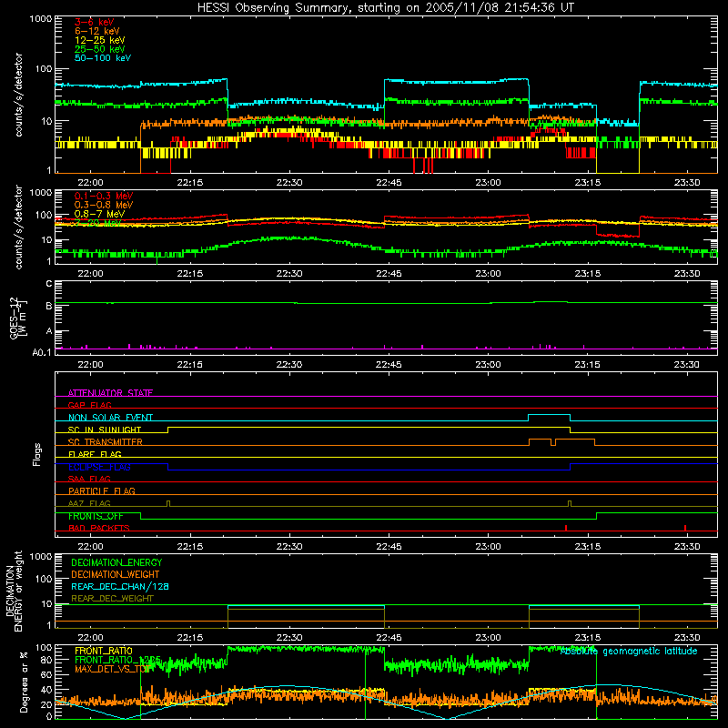
Task: Select the GAP_FLAG label
Action: [89, 405]
